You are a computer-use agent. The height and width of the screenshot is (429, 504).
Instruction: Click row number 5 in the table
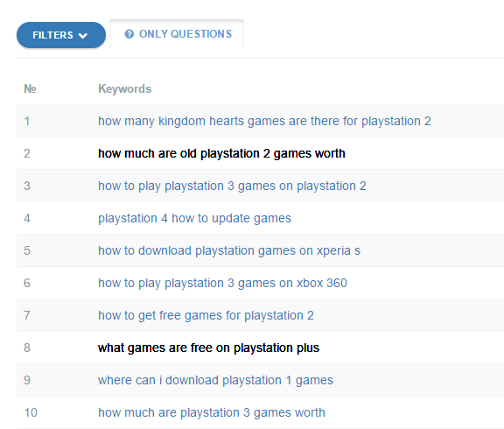(x=27, y=250)
